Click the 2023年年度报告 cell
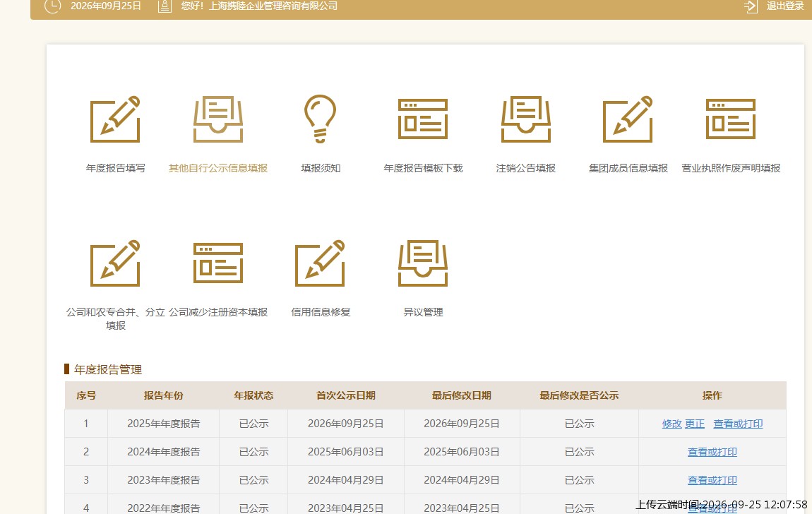Viewport: 812px width, 514px height. 163,480
